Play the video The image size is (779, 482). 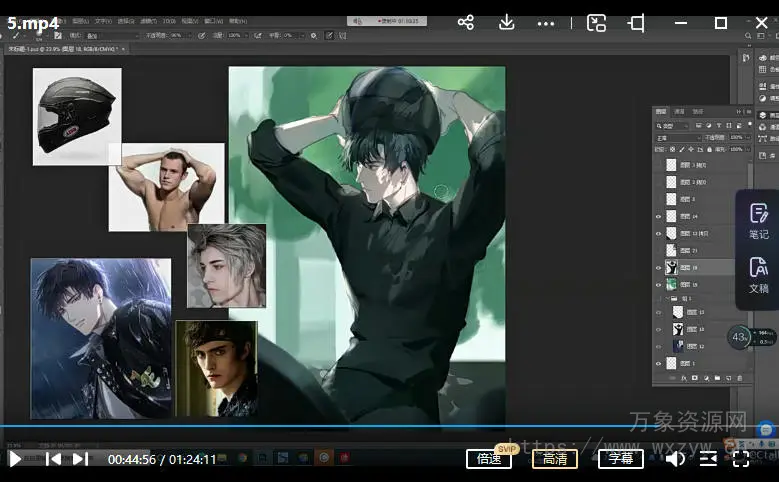pos(15,459)
